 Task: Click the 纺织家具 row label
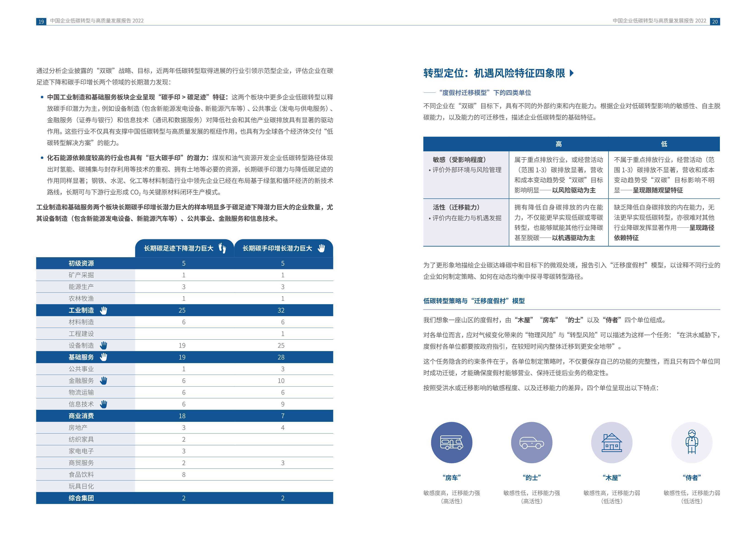pyautogui.click(x=81, y=439)
